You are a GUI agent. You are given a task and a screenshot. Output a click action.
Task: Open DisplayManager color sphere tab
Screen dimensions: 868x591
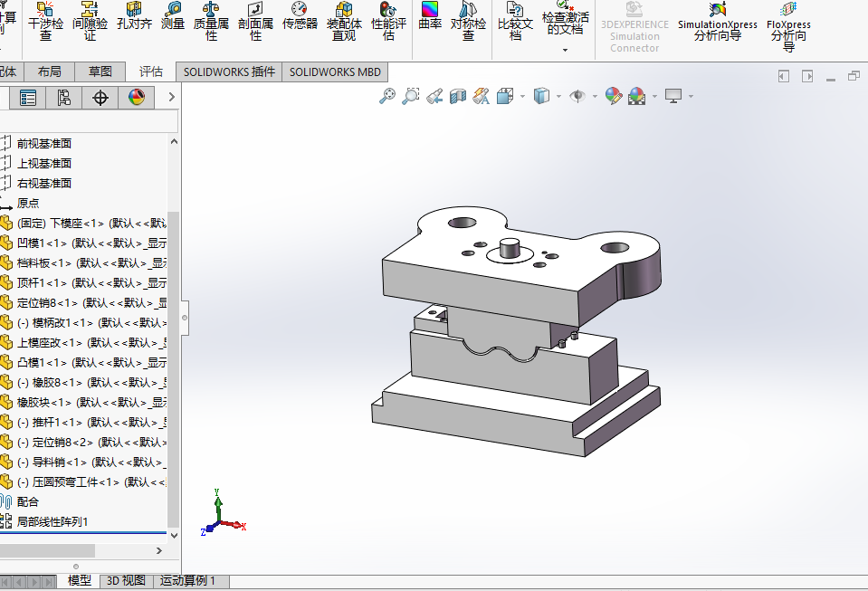(x=136, y=98)
